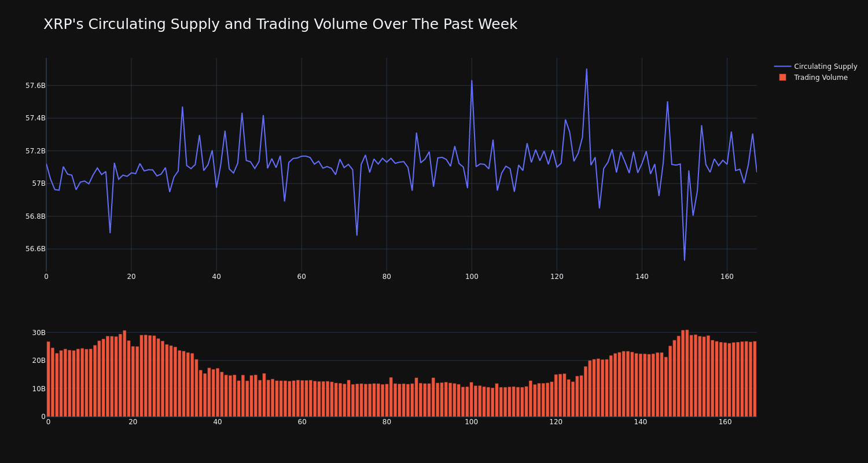Screen dimensions: 868x463
Task: Click the 57B y-axis label
Action: (38, 183)
